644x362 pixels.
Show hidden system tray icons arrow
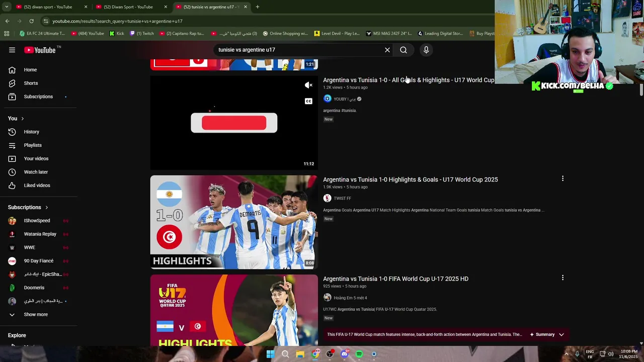coord(566,354)
